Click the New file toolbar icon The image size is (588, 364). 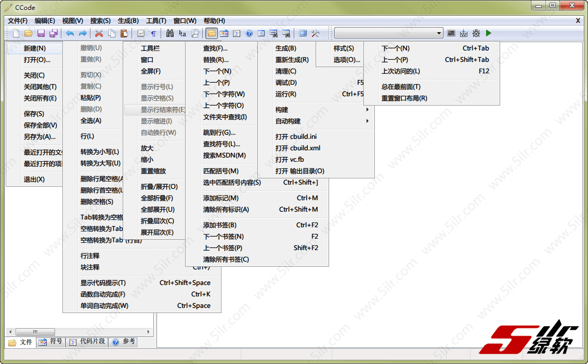click(x=16, y=33)
